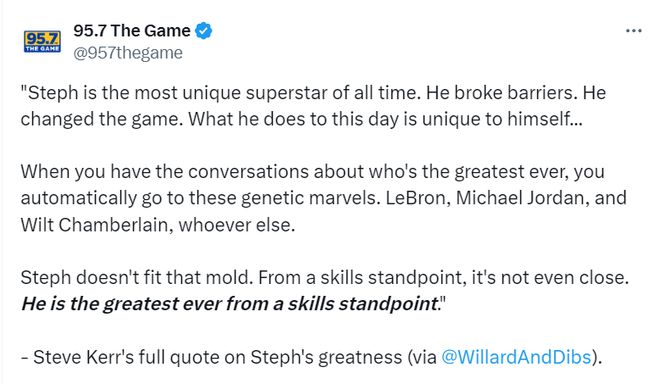Image resolution: width=660 pixels, height=384 pixels.
Task: Open the more options three-dot menu
Action: coord(633,31)
